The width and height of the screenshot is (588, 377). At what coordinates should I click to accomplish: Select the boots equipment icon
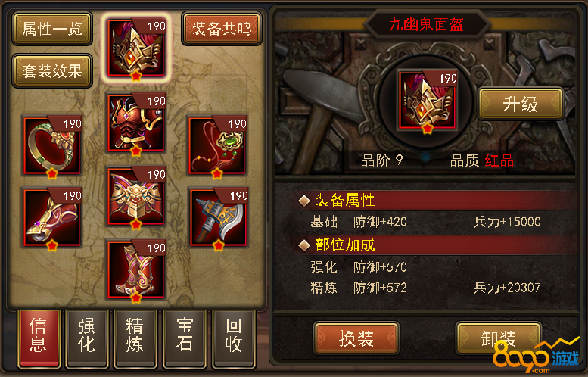click(x=136, y=270)
